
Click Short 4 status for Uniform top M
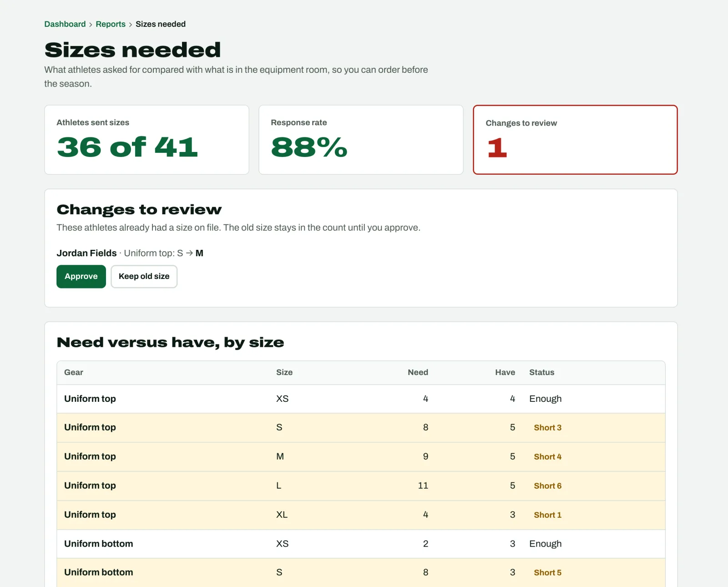coord(547,457)
